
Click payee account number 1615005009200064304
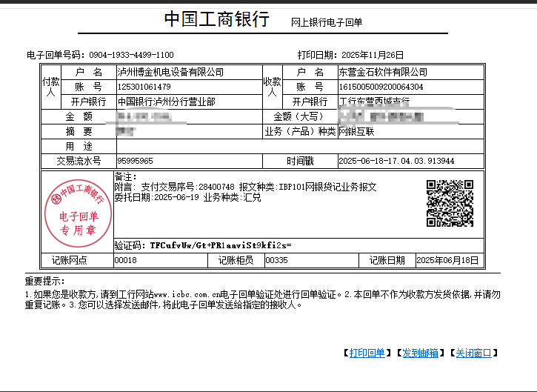coord(381,87)
